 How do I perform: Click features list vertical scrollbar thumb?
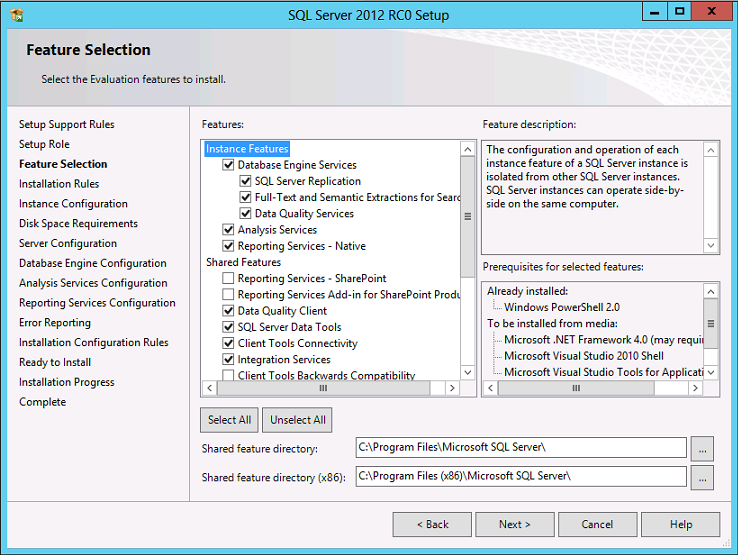coord(468,217)
